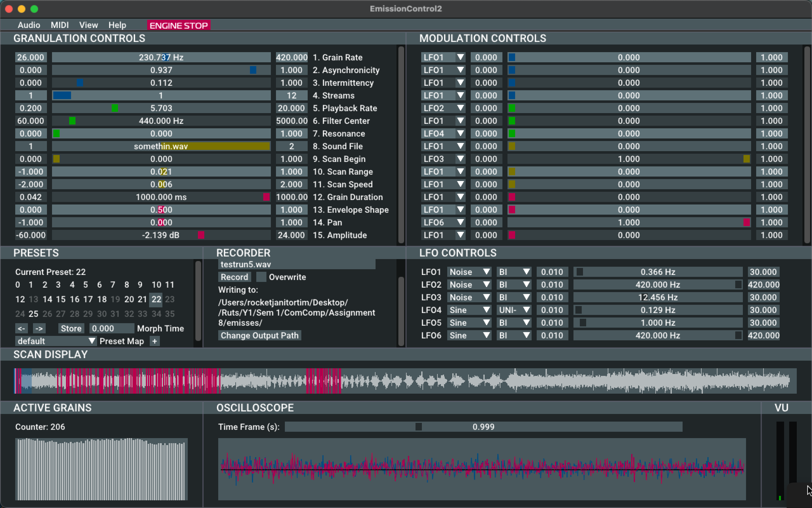The image size is (812, 508).
Task: Click the plus button beside Preset Map
Action: click(154, 341)
